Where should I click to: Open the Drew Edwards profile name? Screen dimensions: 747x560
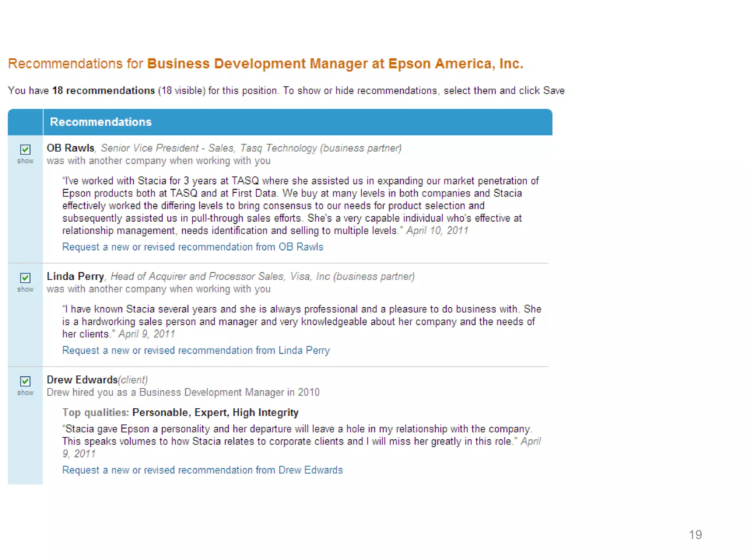point(82,380)
